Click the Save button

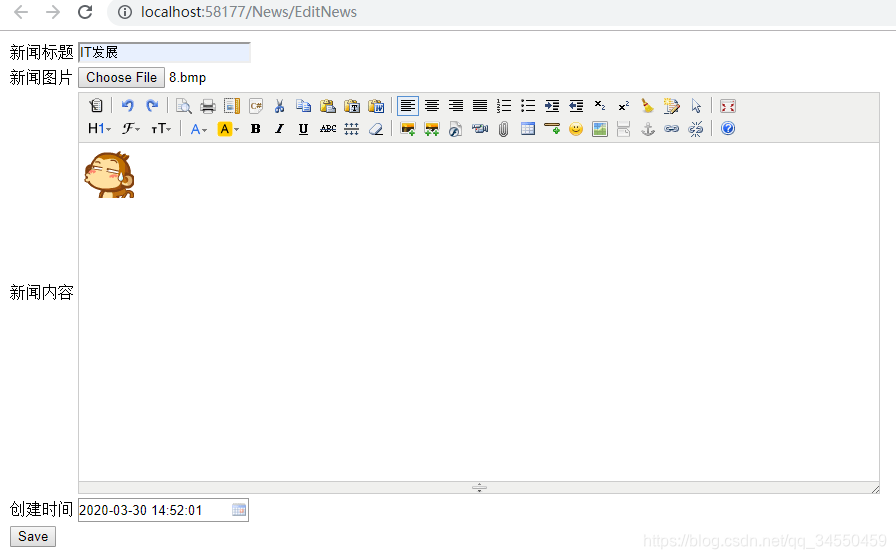(x=33, y=536)
